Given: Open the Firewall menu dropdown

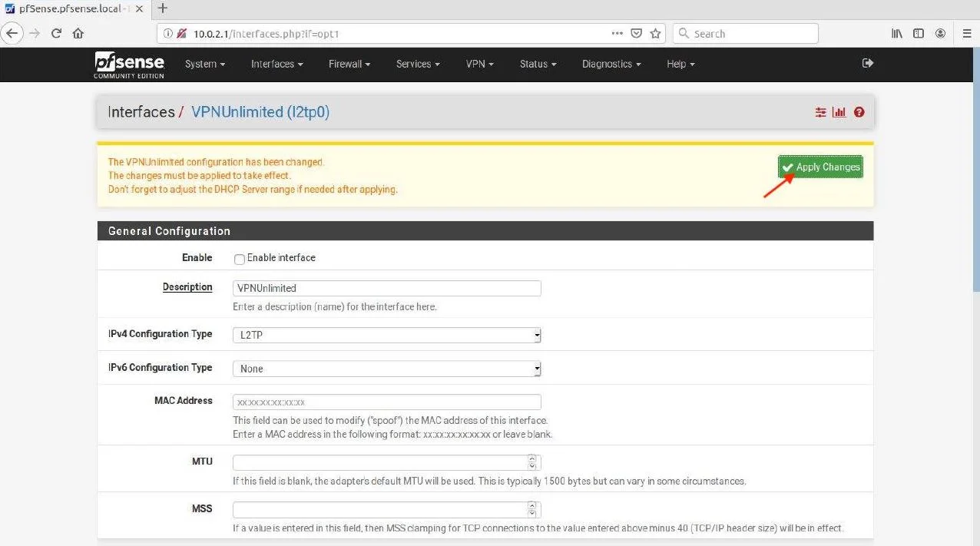Looking at the screenshot, I should tap(349, 64).
